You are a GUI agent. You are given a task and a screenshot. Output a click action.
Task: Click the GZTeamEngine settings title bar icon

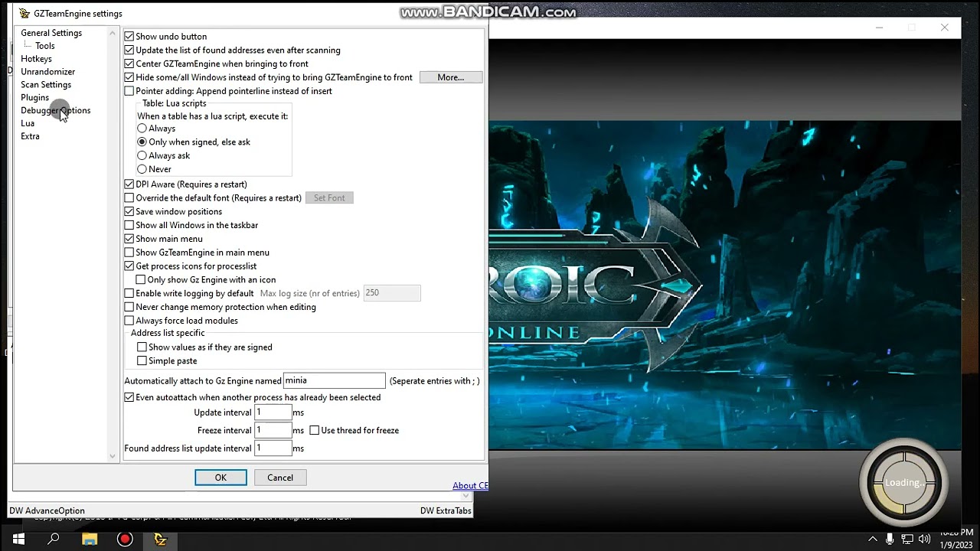coord(24,13)
